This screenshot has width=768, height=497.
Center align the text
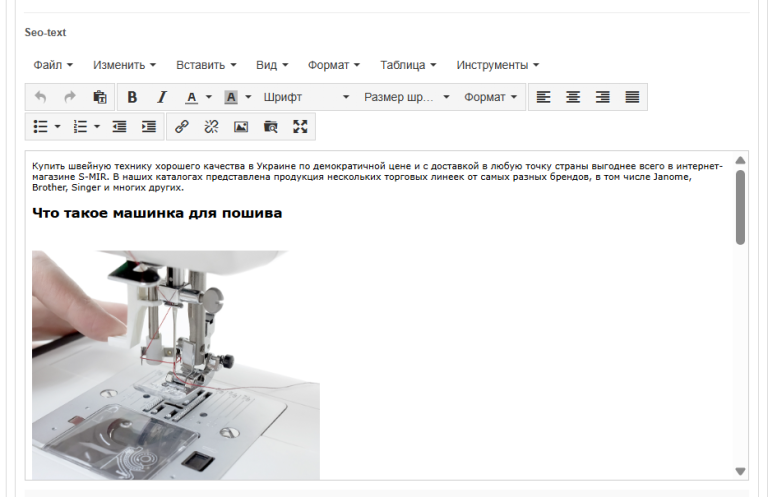point(573,97)
